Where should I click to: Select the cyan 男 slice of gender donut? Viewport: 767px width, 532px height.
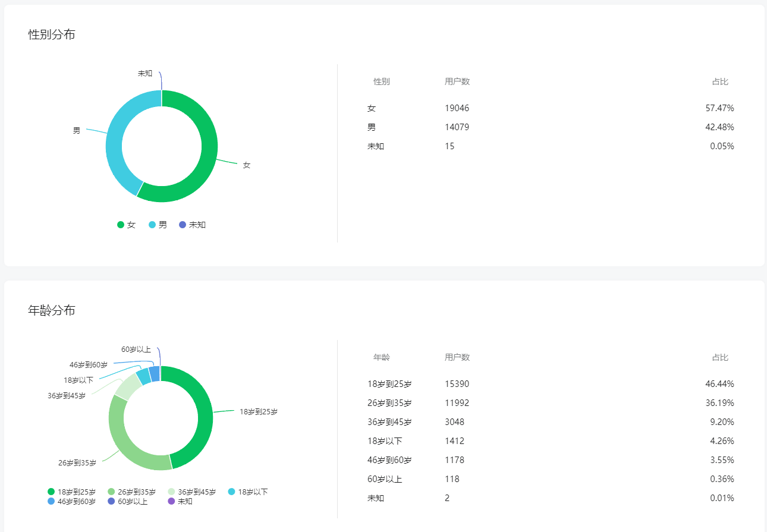click(115, 137)
